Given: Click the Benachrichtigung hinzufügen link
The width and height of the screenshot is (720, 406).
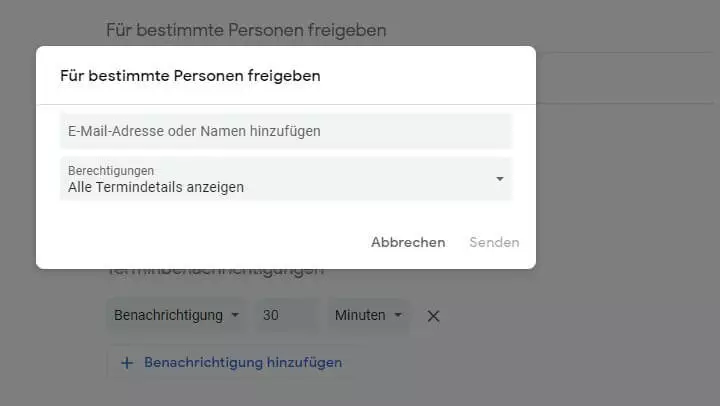Looking at the screenshot, I should tap(243, 363).
